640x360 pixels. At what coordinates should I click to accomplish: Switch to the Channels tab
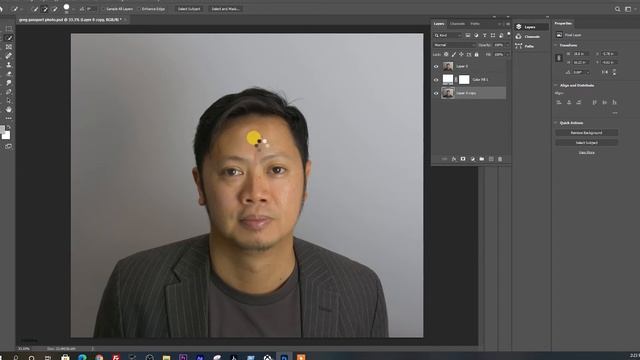pos(457,24)
